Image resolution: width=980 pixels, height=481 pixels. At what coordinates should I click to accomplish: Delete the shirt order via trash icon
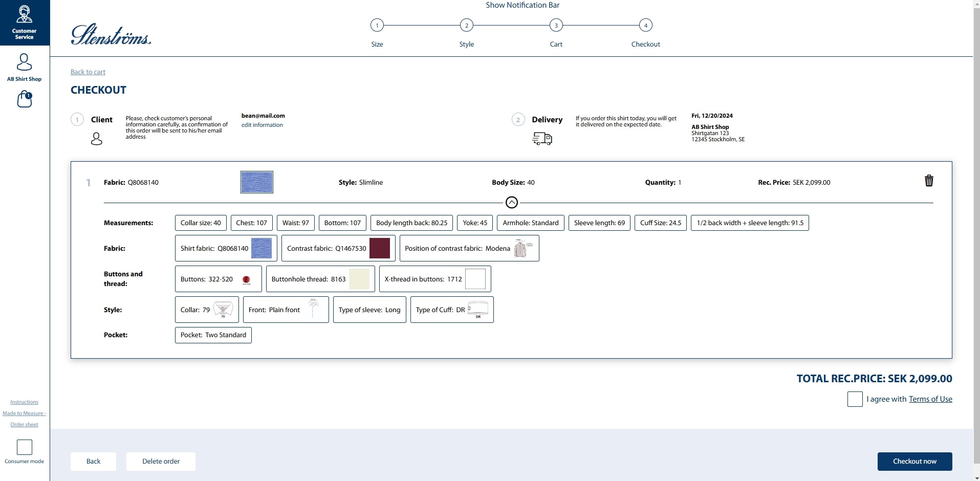point(929,181)
